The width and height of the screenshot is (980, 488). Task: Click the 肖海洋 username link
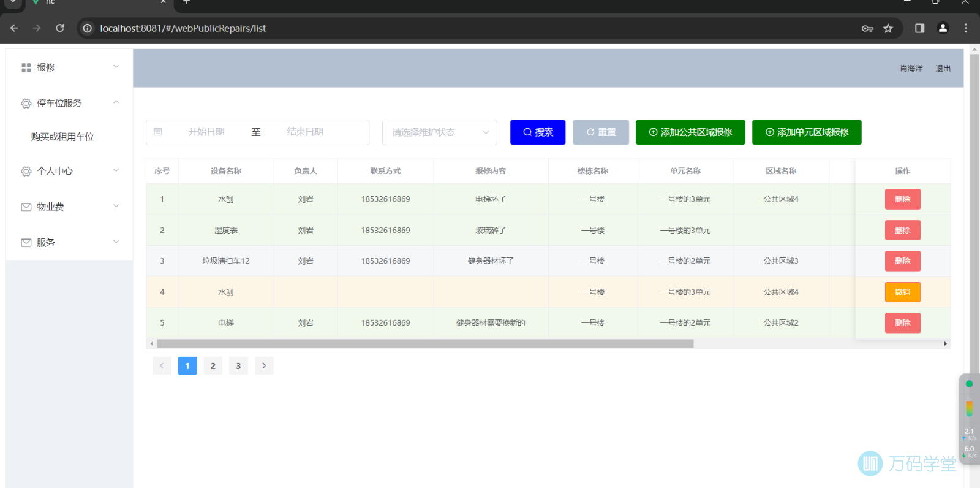pos(911,69)
